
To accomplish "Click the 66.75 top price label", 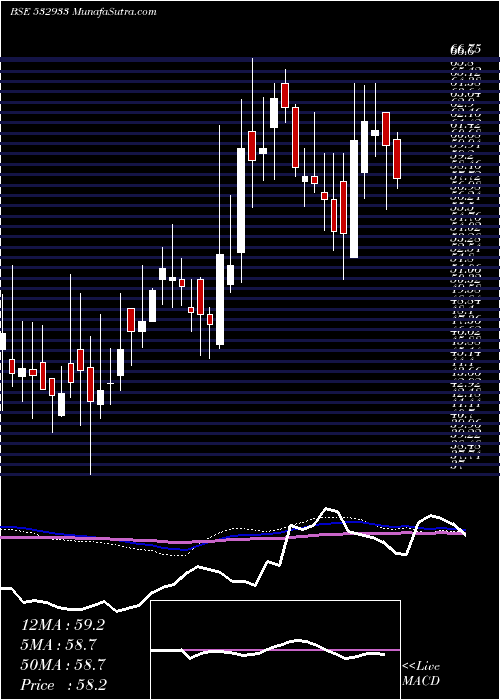I will pos(465,50).
